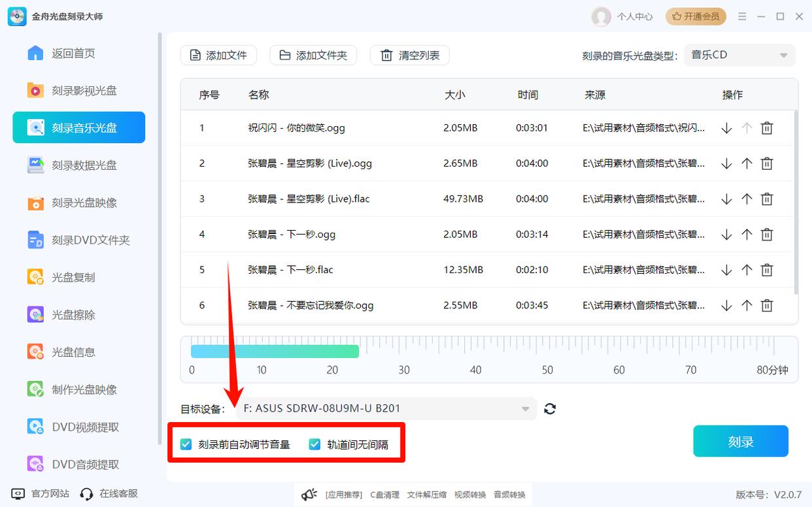
Task: Refresh the target device list
Action: click(550, 408)
